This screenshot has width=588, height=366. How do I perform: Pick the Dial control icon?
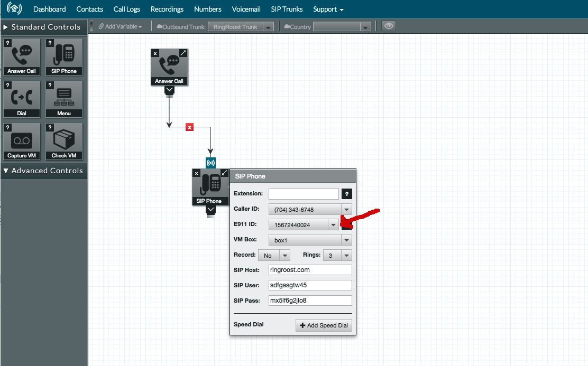(x=21, y=99)
